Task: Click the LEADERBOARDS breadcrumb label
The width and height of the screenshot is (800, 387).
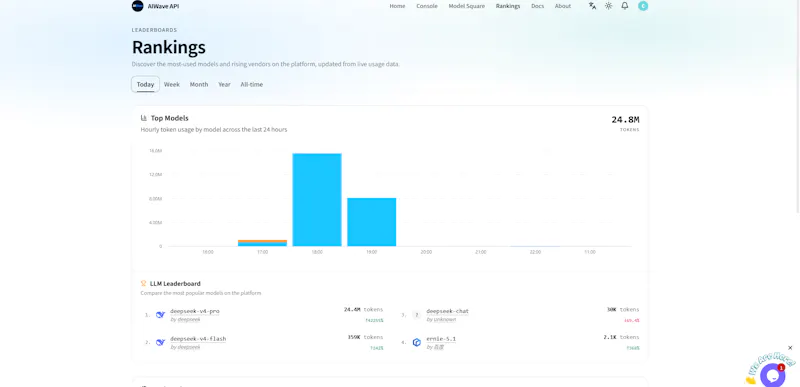Action: pyautogui.click(x=155, y=30)
